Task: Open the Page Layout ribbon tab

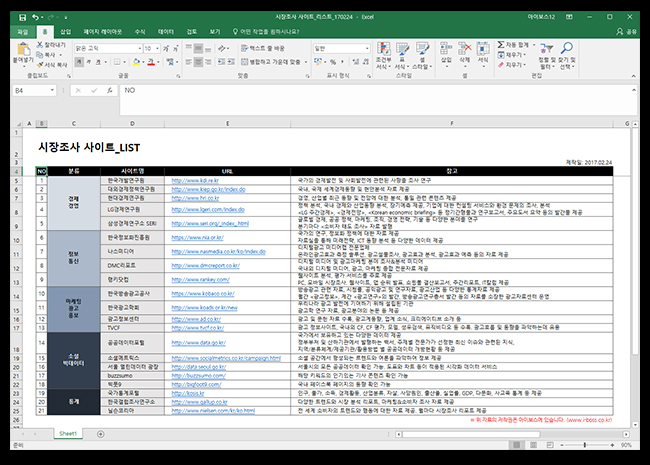Action: [103, 32]
